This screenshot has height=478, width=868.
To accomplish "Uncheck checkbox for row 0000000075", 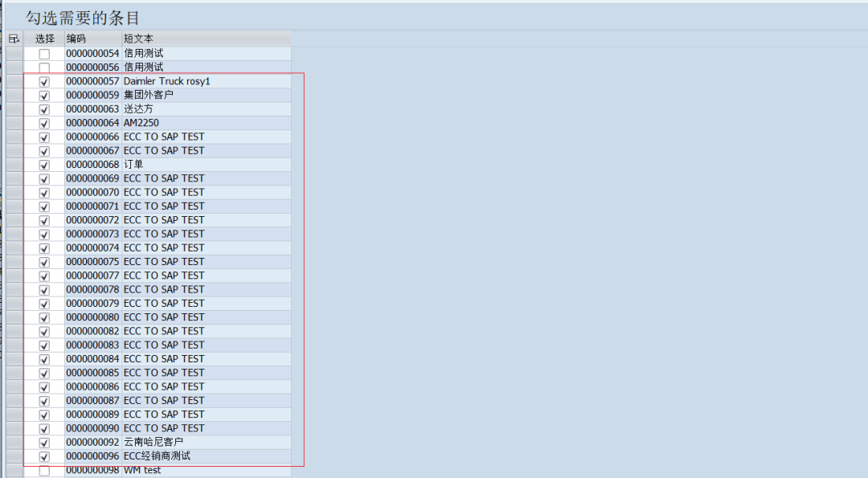I will click(x=44, y=262).
